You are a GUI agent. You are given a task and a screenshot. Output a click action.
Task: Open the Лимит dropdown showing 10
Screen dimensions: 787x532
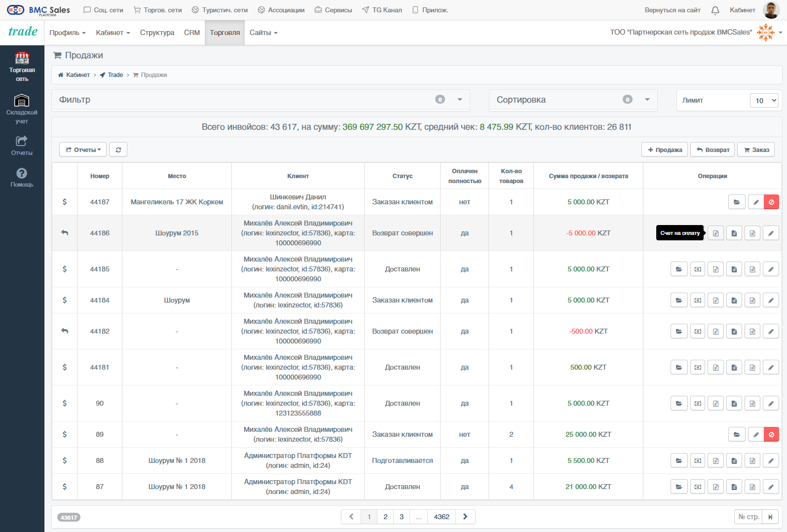764,100
